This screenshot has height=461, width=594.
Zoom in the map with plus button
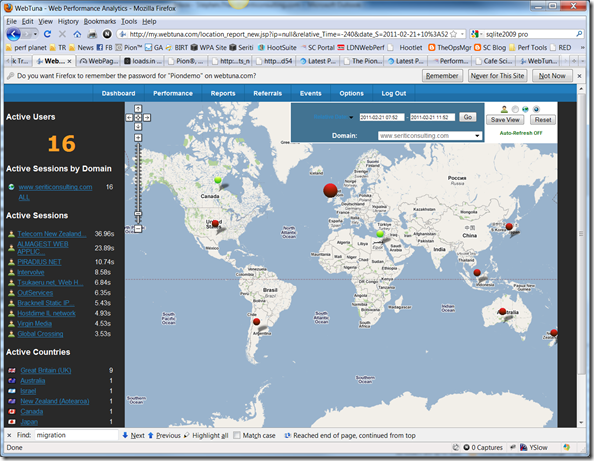pyautogui.click(x=138, y=138)
